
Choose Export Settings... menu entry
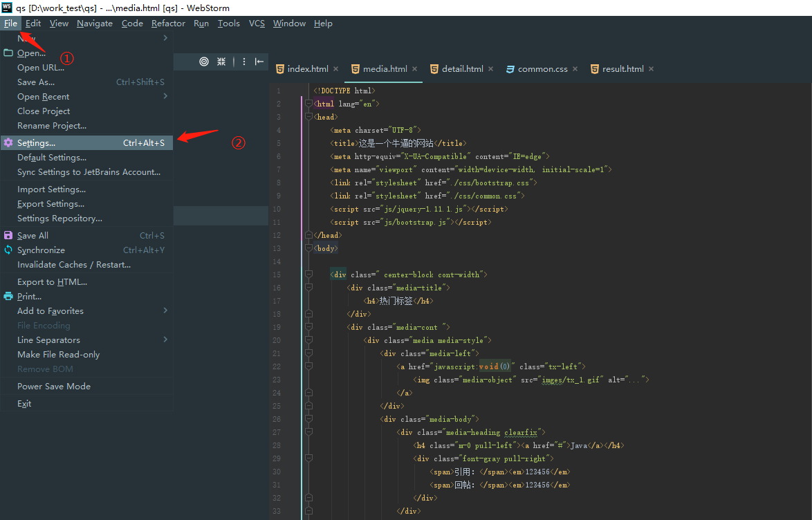coord(86,203)
